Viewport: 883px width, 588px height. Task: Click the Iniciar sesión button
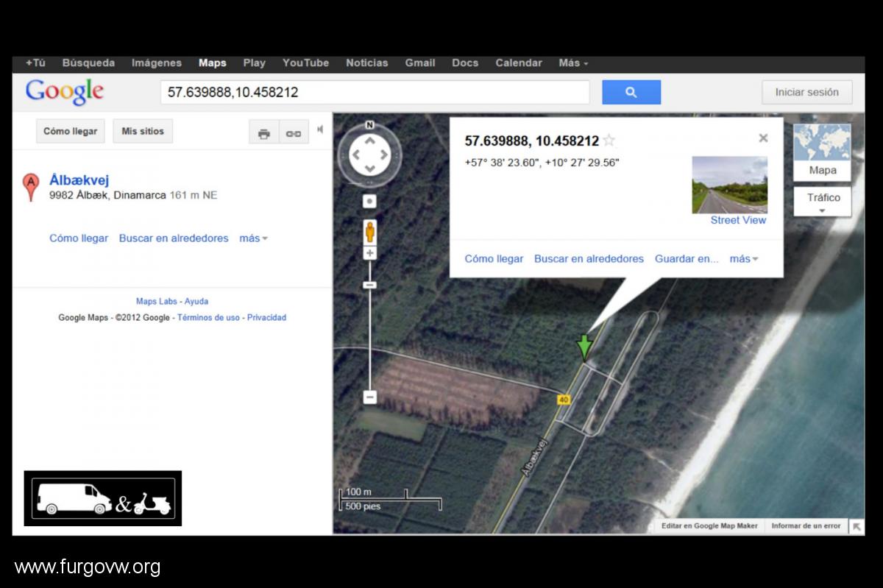click(807, 92)
